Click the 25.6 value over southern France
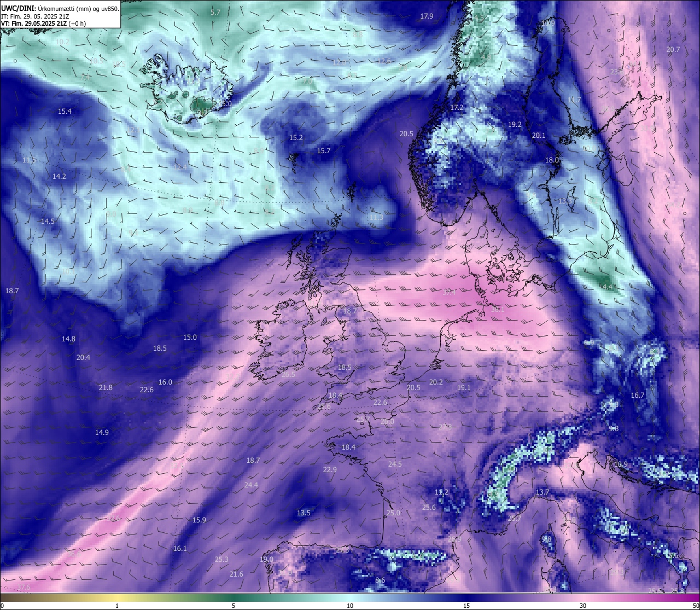The image size is (700, 610). (x=429, y=508)
